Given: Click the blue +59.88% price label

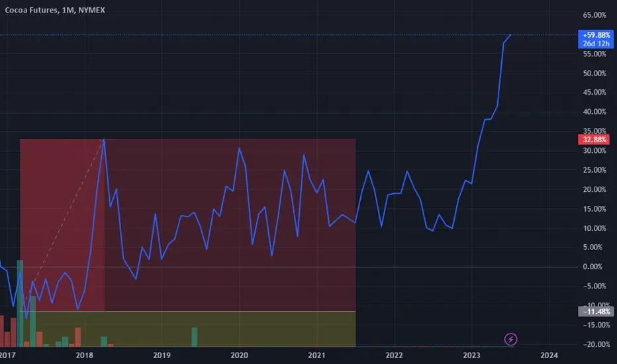Looking at the screenshot, I should tap(596, 39).
